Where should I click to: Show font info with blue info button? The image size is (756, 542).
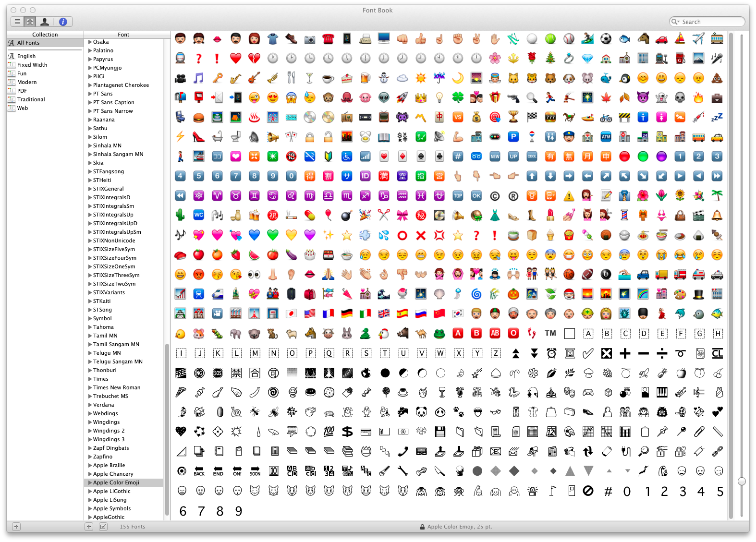click(x=63, y=22)
